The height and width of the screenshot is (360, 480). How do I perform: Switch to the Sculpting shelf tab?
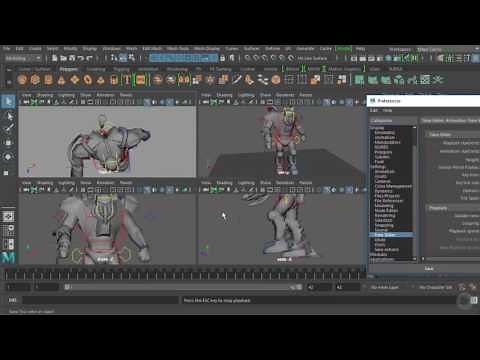(x=96, y=69)
